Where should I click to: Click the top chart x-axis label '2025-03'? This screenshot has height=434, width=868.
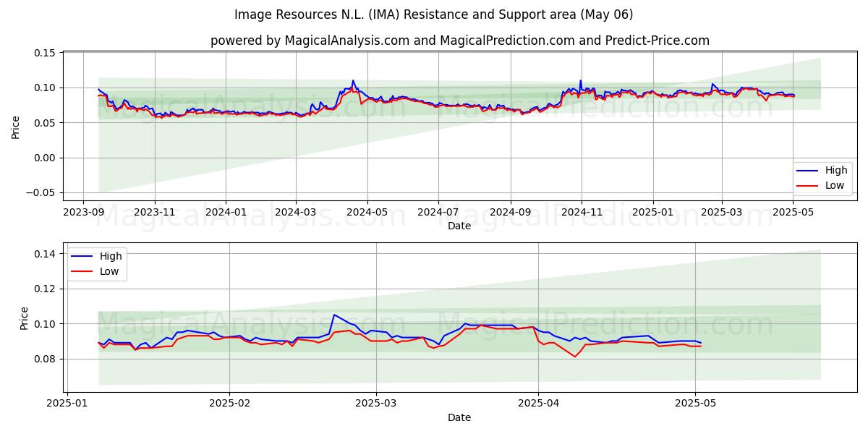(x=722, y=211)
